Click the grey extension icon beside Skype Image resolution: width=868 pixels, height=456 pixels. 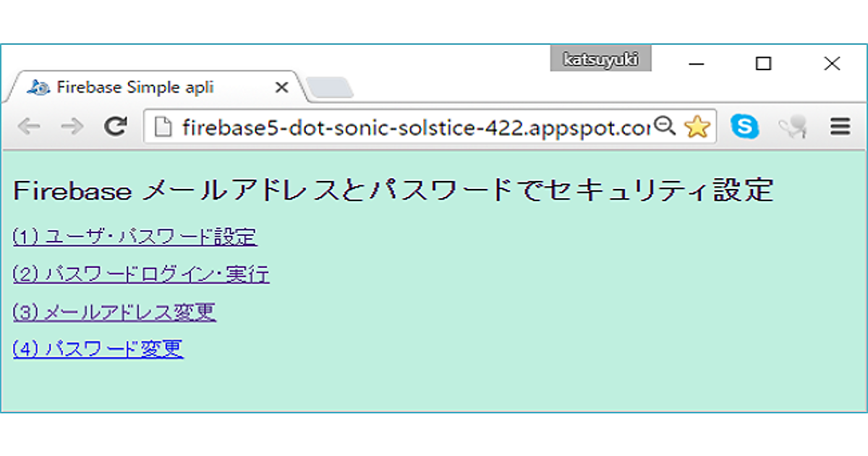[x=792, y=128]
